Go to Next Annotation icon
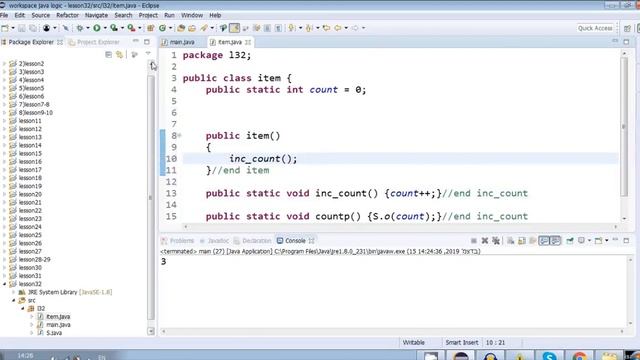The height and width of the screenshot is (360, 640). [x=291, y=28]
